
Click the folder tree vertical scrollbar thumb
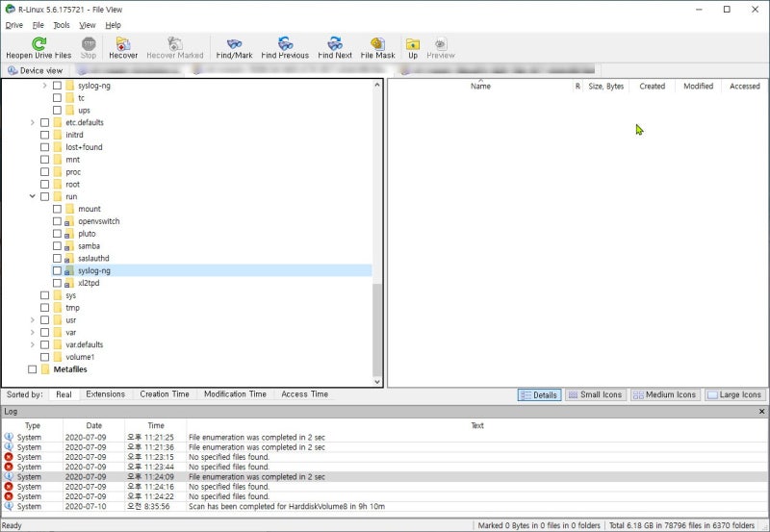[x=377, y=329]
